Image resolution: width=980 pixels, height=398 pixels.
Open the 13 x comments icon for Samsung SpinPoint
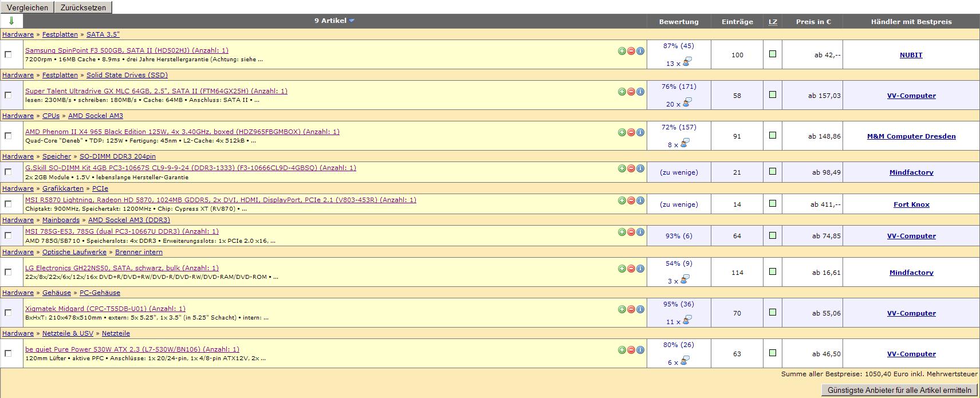pyautogui.click(x=687, y=62)
